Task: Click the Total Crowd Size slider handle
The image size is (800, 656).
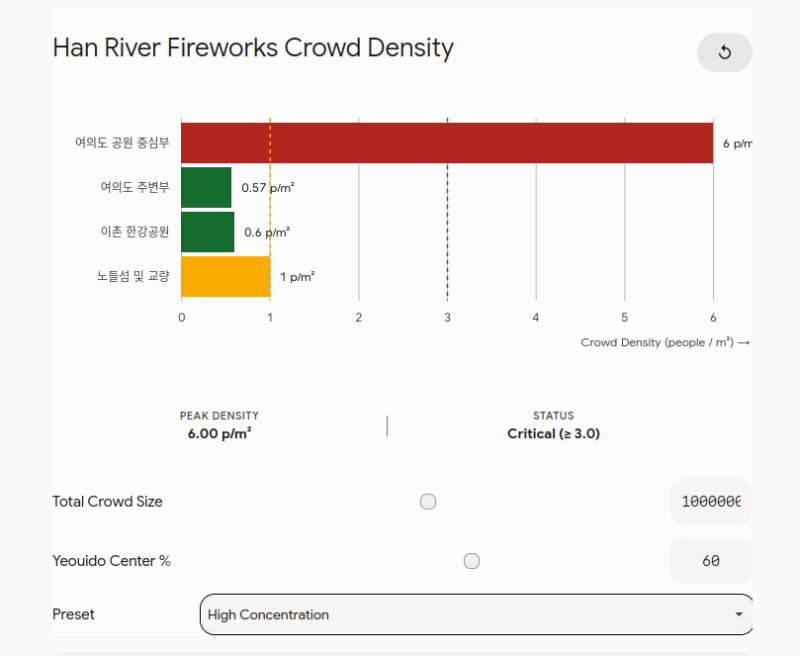Action: 428,501
